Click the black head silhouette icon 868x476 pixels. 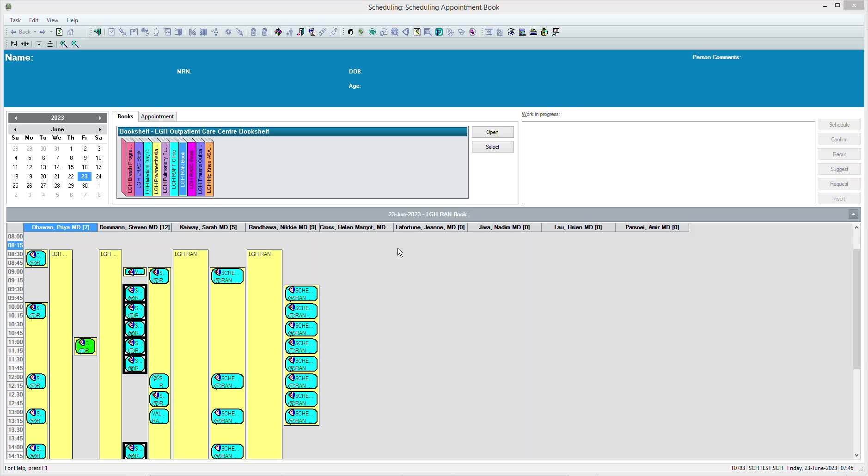pos(350,32)
